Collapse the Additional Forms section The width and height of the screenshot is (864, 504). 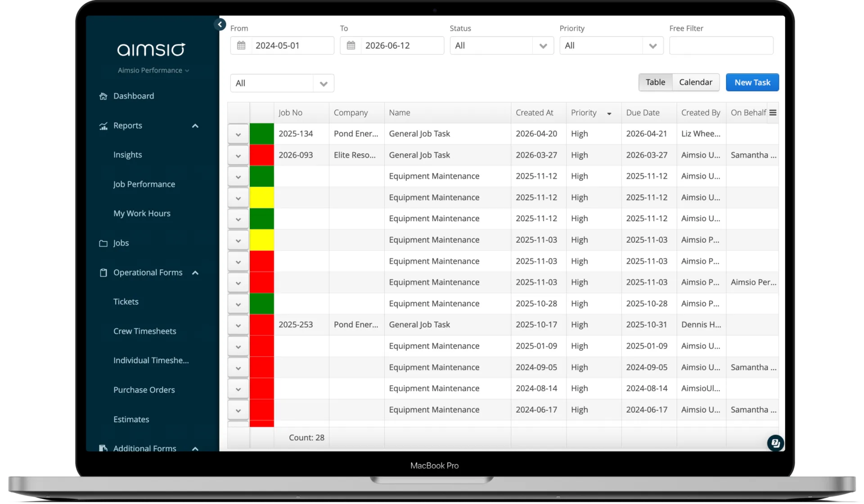tap(195, 448)
